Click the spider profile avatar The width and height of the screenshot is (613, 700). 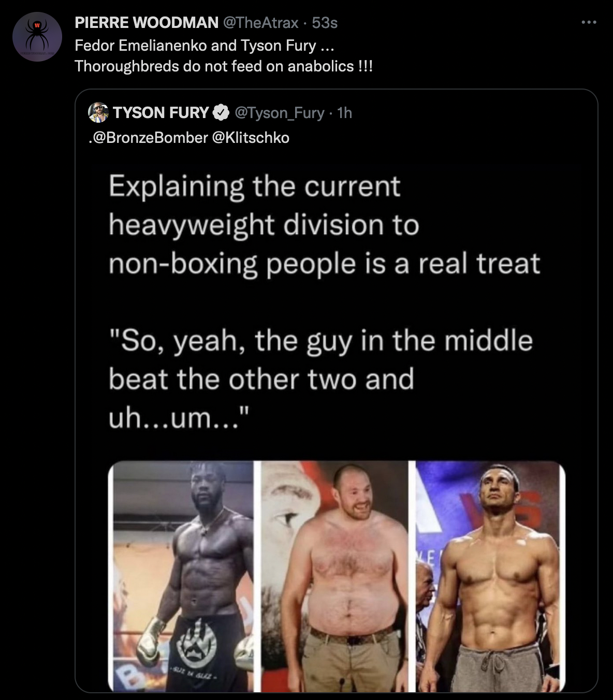pos(37,37)
